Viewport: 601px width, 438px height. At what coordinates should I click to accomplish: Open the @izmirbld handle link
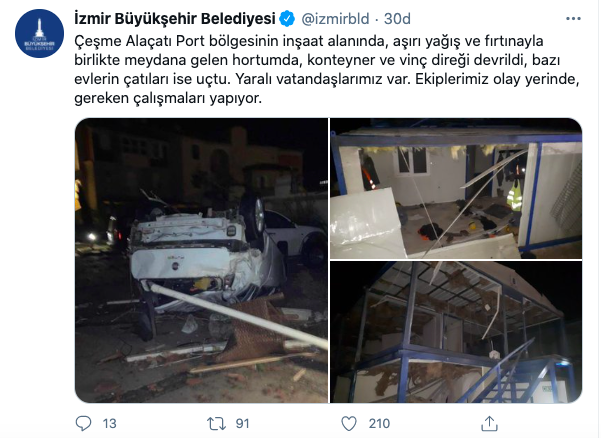(335, 19)
